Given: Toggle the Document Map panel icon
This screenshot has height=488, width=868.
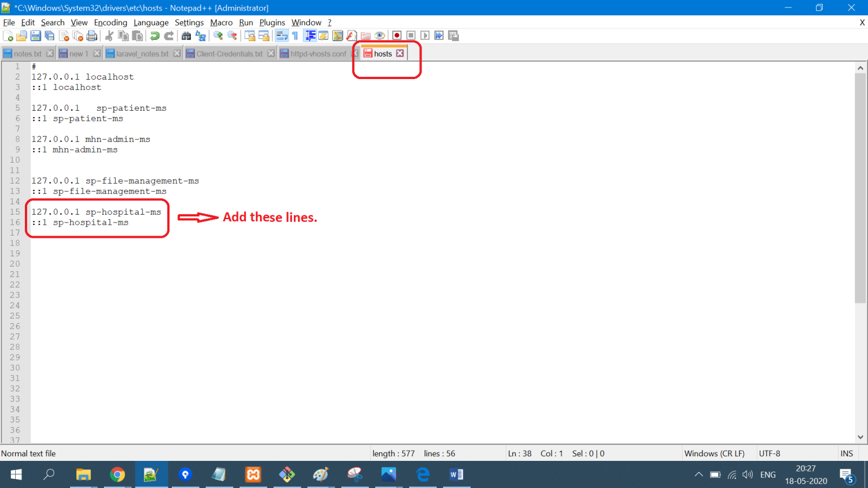Looking at the screenshot, I should click(x=337, y=36).
